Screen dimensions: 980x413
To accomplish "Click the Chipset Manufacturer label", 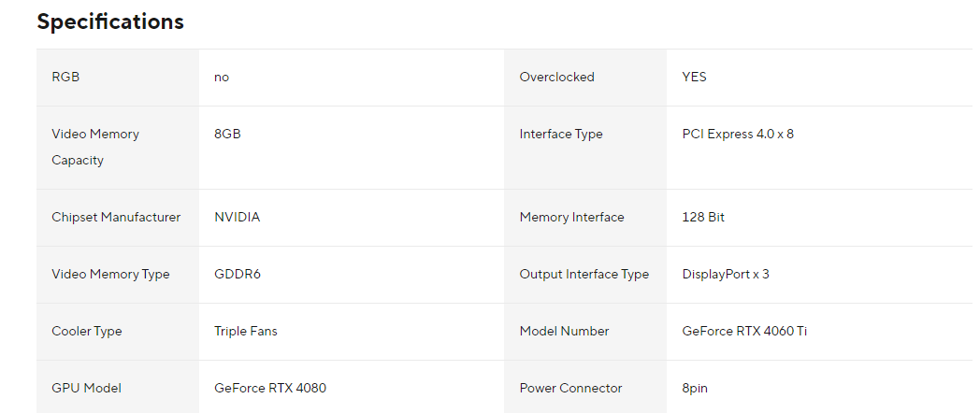I will click(116, 218).
